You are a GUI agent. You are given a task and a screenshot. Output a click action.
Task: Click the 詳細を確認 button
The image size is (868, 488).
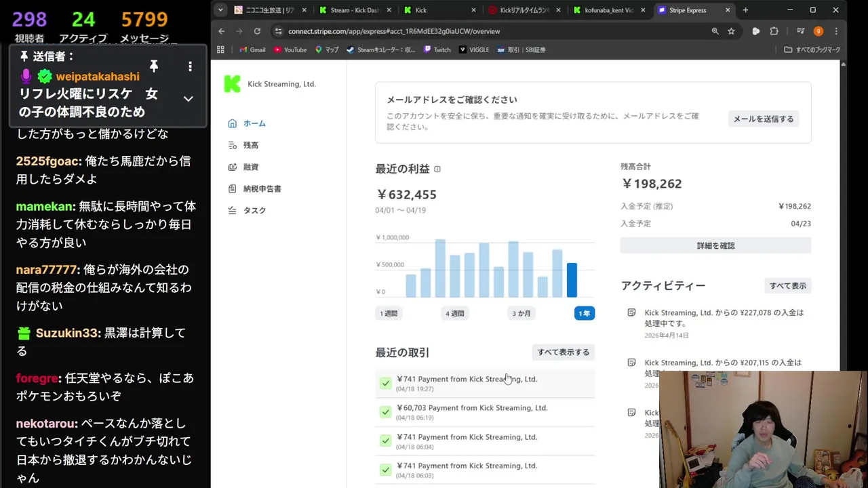[x=715, y=245]
